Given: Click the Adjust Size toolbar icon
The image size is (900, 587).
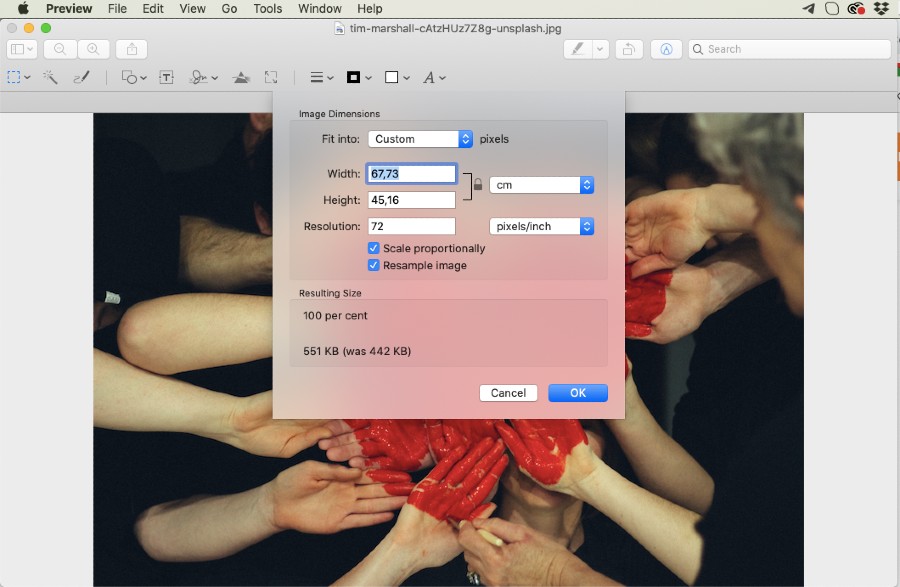Looking at the screenshot, I should pyautogui.click(x=271, y=77).
